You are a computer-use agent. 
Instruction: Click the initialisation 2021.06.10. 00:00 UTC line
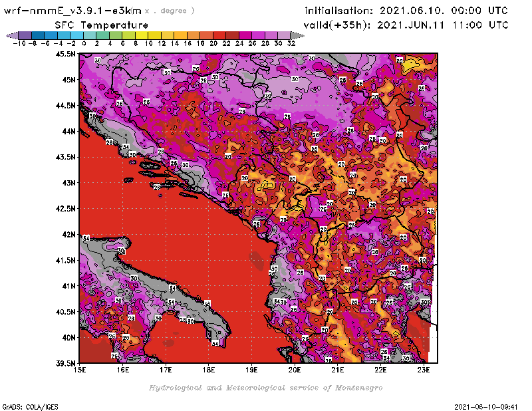click(x=406, y=11)
